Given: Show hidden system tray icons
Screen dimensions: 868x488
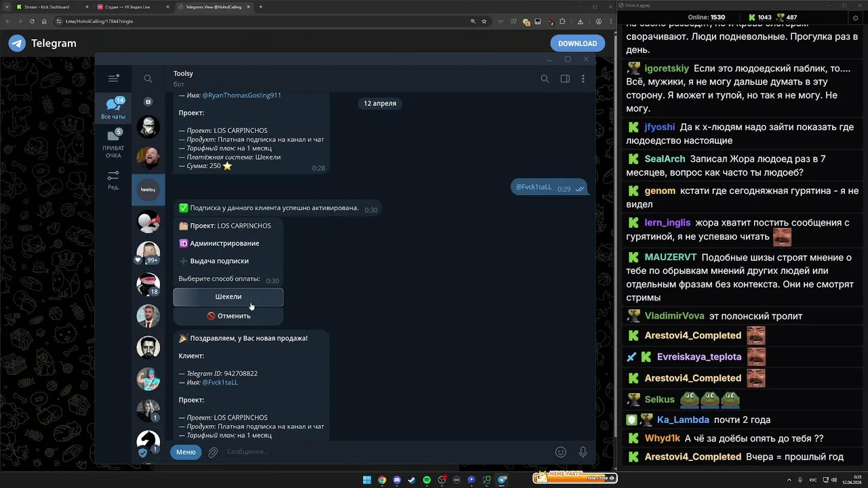Looking at the screenshot, I should (x=789, y=480).
